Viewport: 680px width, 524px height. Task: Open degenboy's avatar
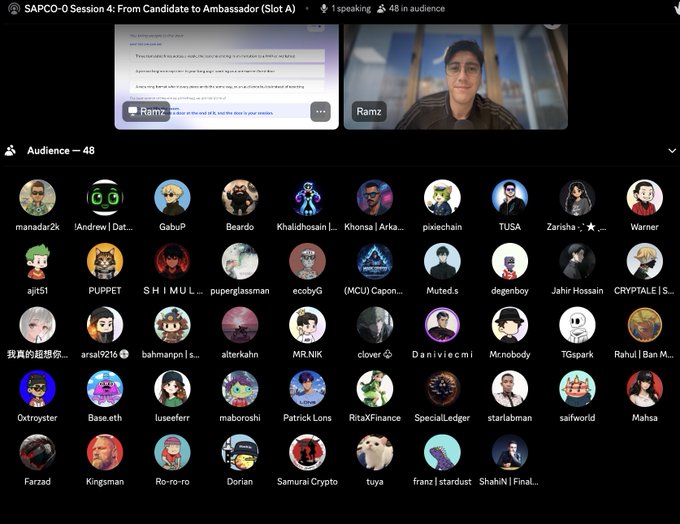pyautogui.click(x=510, y=261)
